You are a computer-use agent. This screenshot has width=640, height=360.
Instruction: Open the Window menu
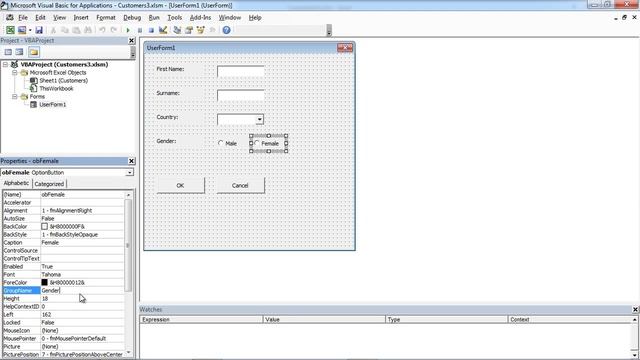click(x=230, y=18)
